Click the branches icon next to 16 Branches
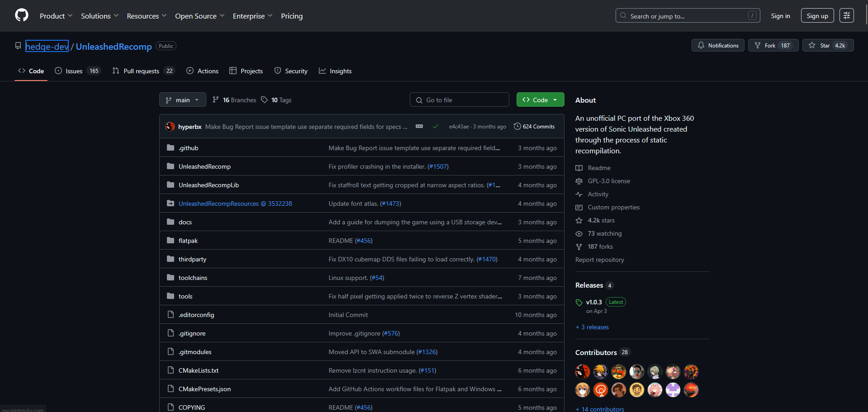 [216, 99]
